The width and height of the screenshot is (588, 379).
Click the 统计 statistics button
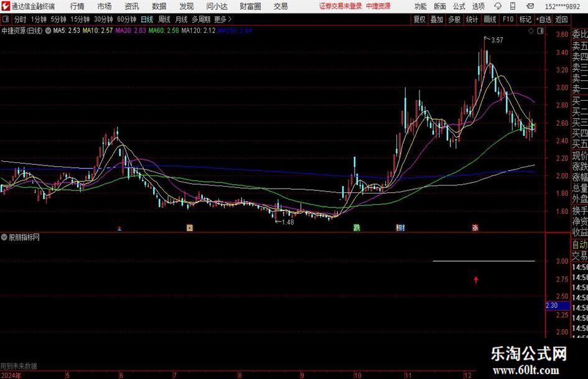point(472,19)
